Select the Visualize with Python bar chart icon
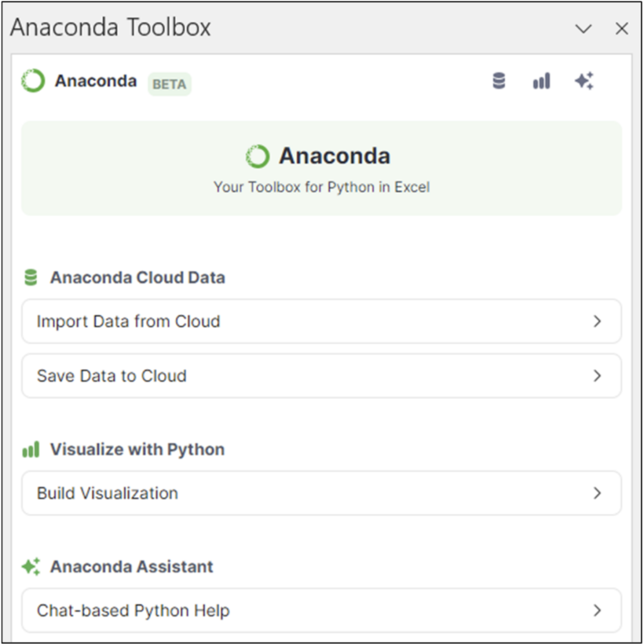 point(541,80)
